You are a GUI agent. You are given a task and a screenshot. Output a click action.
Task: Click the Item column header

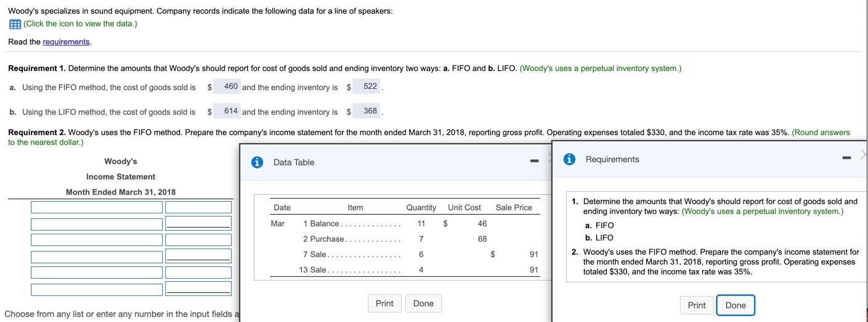[x=355, y=207]
